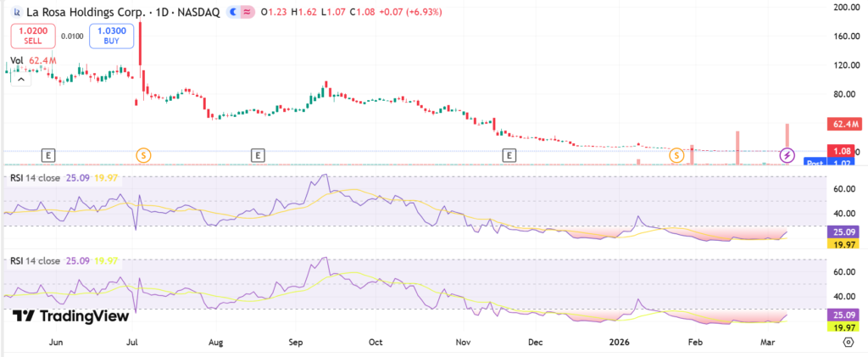The width and height of the screenshot is (868, 357).
Task: Click the H1.62 high value
Action: (x=303, y=12)
